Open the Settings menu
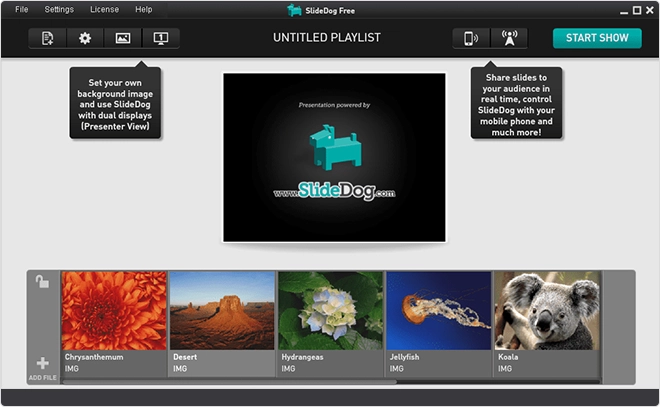660x407 pixels. [x=59, y=9]
